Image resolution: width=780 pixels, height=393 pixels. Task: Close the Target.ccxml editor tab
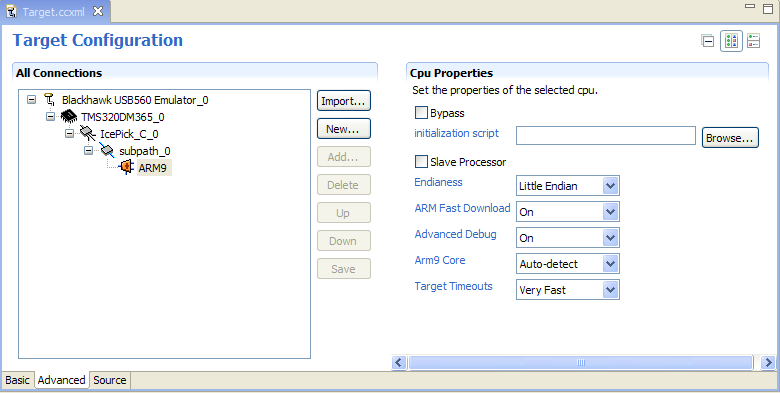coord(98,11)
